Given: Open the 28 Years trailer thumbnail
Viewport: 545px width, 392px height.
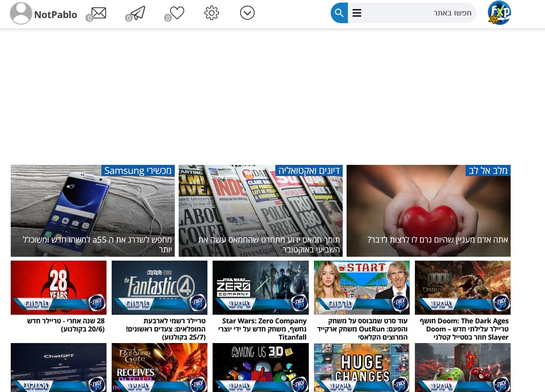Looking at the screenshot, I should pos(58,288).
